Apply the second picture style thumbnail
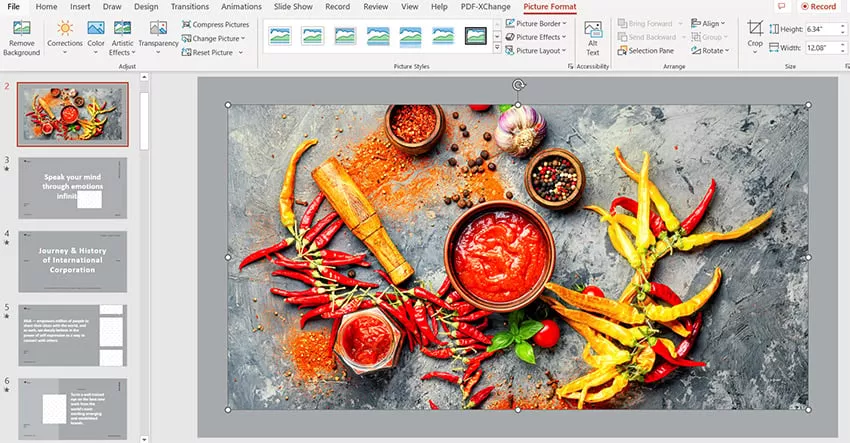The width and height of the screenshot is (850, 443). [313, 36]
